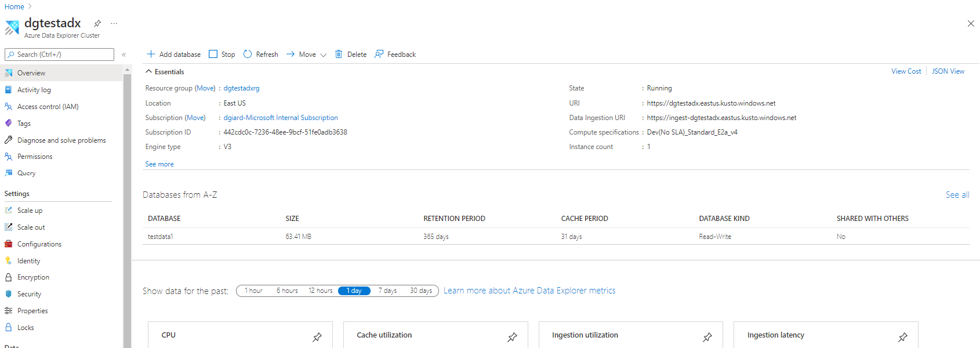Pin the Ingestion utilization chart

(x=707, y=337)
